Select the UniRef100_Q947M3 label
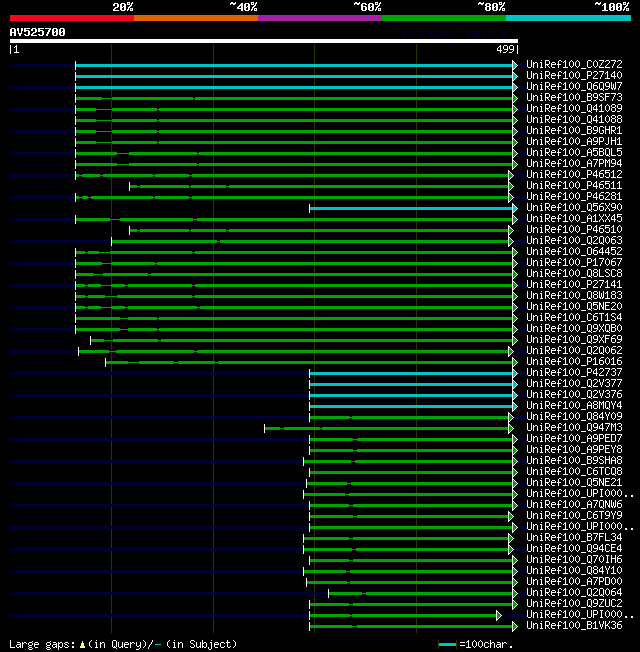The height and width of the screenshot is (652, 640). click(x=574, y=428)
